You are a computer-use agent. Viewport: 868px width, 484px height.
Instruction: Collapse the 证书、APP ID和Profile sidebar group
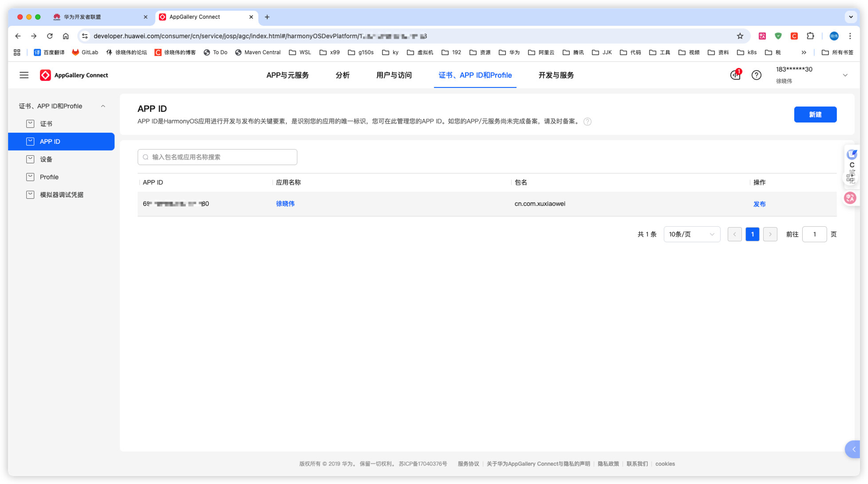(x=103, y=106)
